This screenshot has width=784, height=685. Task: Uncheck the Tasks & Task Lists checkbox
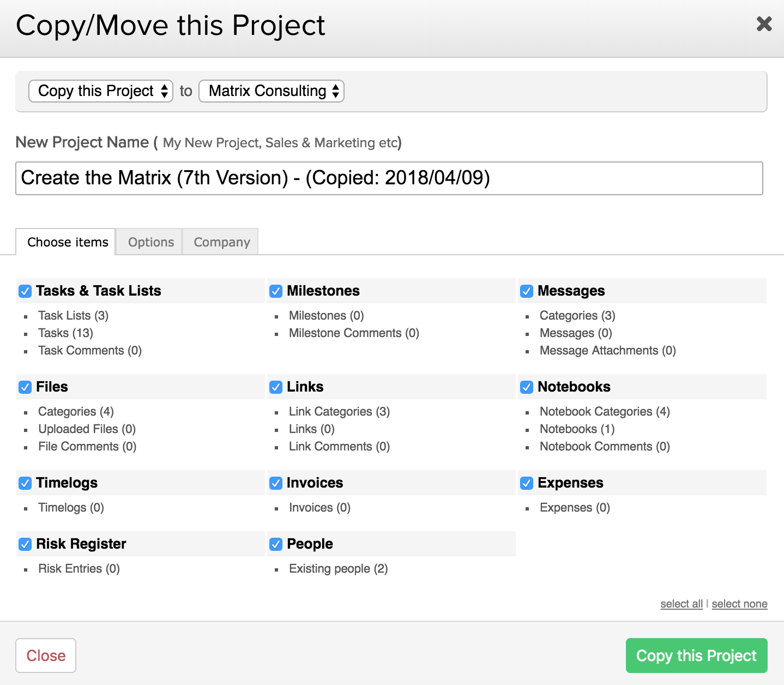pos(25,291)
